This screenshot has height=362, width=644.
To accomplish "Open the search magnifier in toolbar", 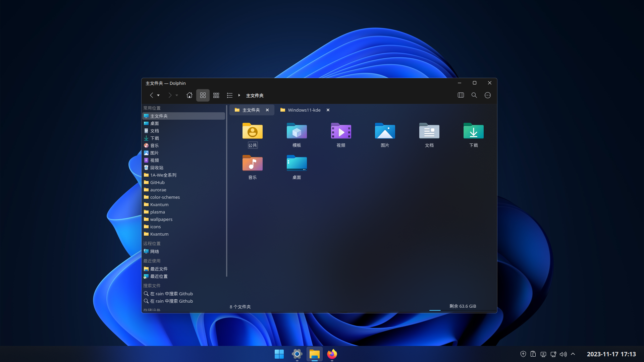I will [x=474, y=95].
